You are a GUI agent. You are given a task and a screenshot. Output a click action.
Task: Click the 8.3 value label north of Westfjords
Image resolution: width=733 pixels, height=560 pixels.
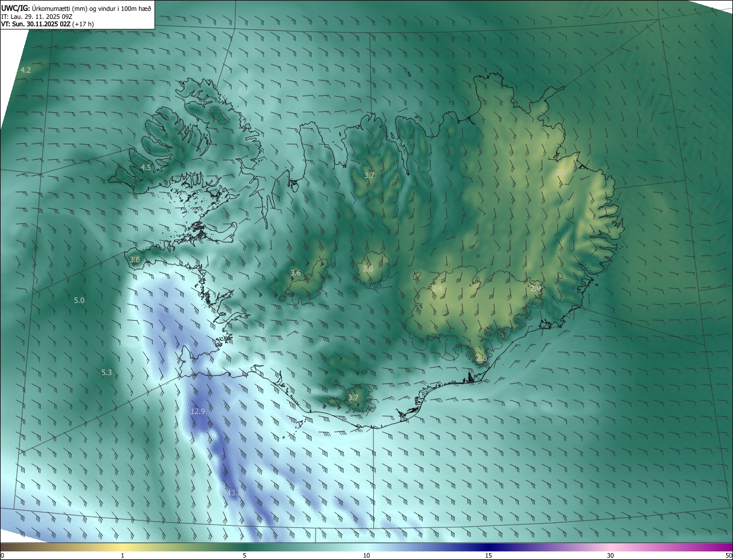click(243, 90)
